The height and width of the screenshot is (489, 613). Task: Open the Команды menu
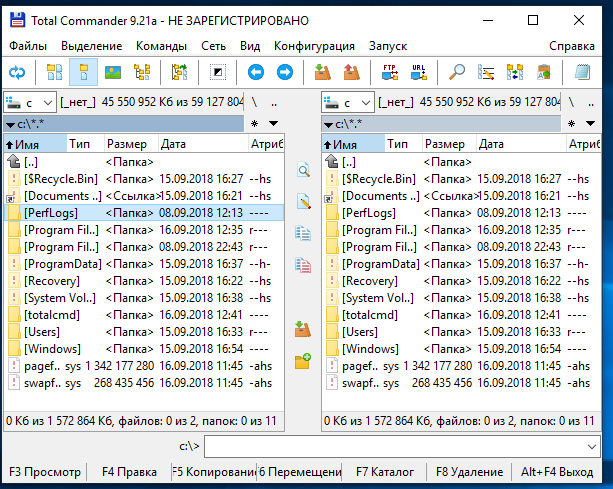[161, 46]
